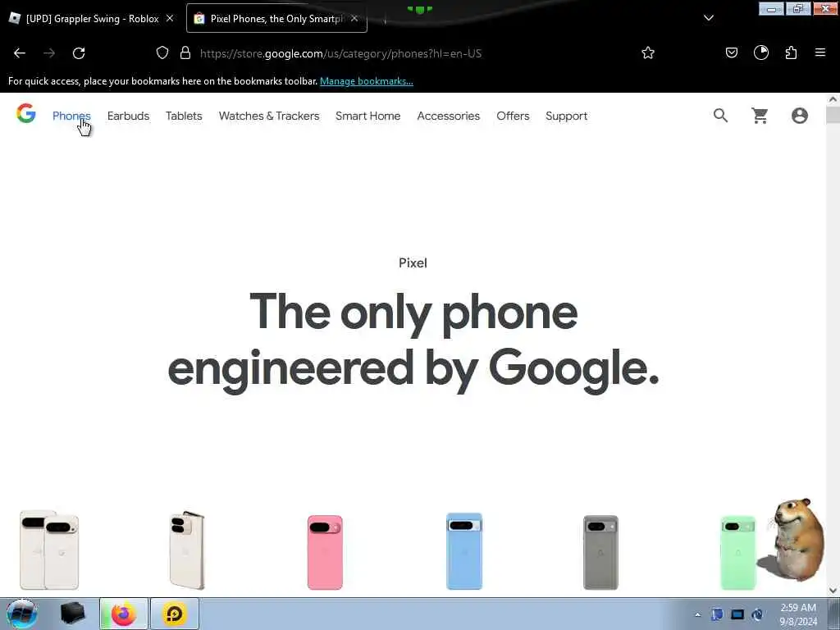Bookmark this page with the star icon
This screenshot has height=630, width=840.
pyautogui.click(x=648, y=52)
